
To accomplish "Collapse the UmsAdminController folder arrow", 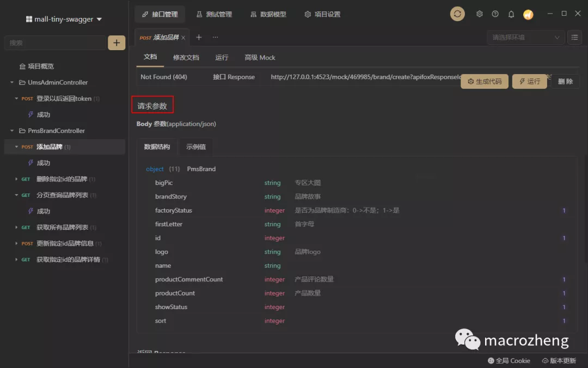I will 12,83.
